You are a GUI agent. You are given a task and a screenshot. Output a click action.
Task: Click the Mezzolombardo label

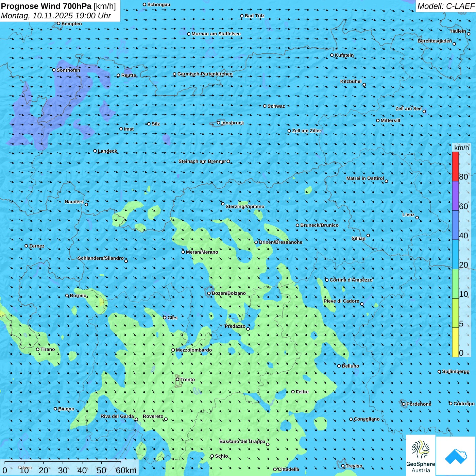pyautogui.click(x=194, y=350)
